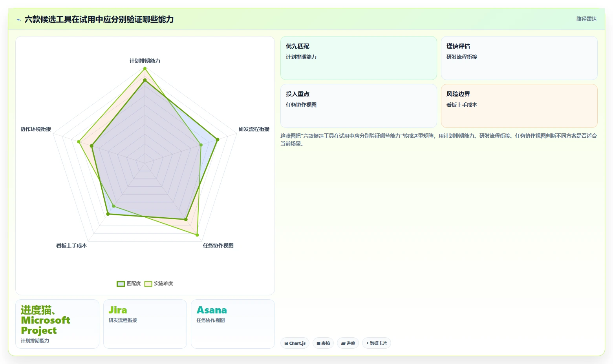Image resolution: width=613 pixels, height=364 pixels.
Task: Select the 谨慎评估 card
Action: 519,58
